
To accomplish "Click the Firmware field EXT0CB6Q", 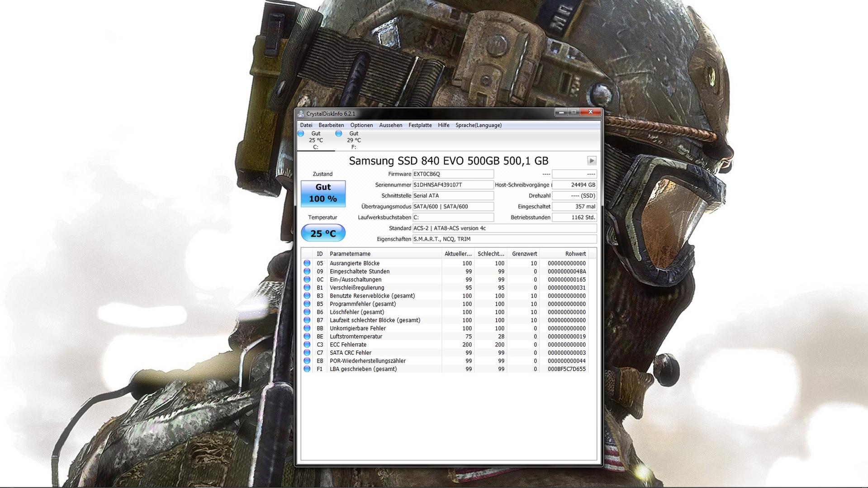I will 453,174.
